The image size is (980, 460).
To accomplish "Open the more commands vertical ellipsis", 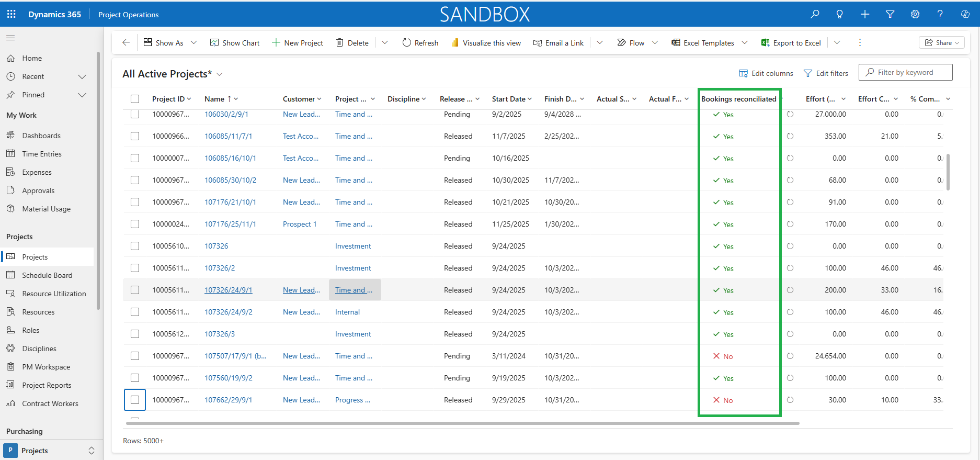I will tap(860, 42).
